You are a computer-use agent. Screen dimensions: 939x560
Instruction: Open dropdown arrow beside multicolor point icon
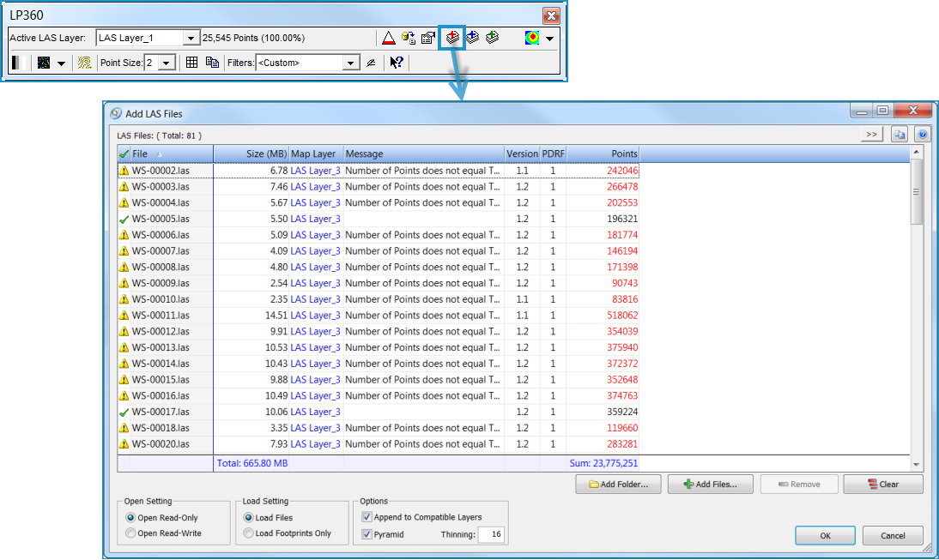pos(61,63)
